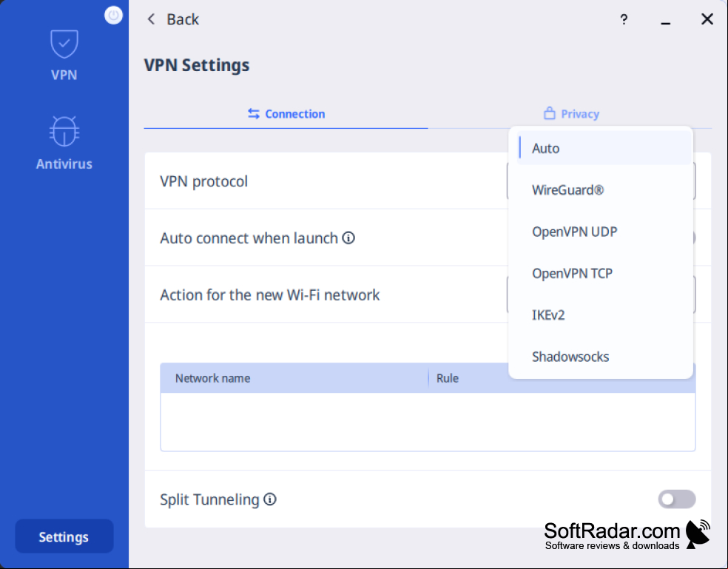Open the Settings button in sidebar
The width and height of the screenshot is (728, 569).
point(64,536)
